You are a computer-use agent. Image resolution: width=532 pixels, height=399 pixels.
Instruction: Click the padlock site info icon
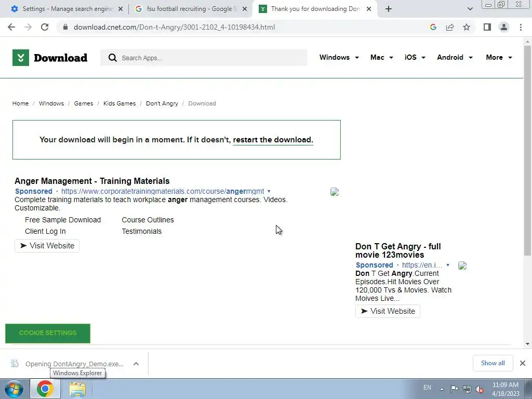65,27
